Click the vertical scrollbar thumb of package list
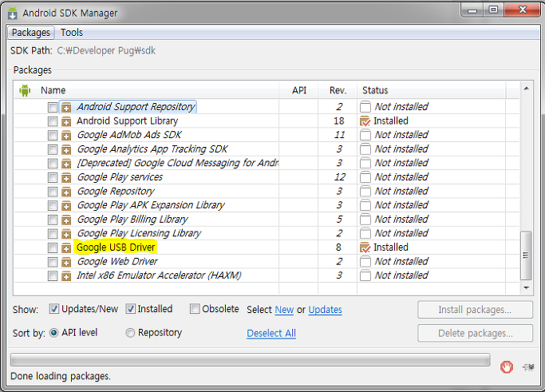 (x=526, y=255)
